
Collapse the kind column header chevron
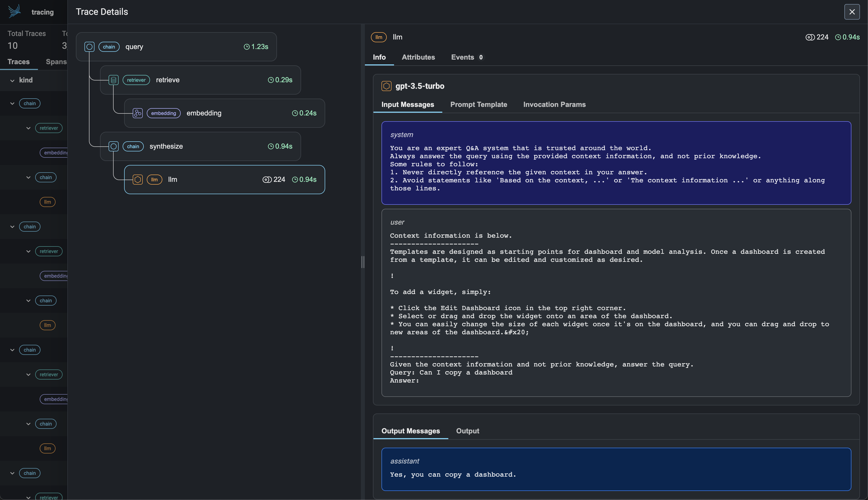click(12, 80)
